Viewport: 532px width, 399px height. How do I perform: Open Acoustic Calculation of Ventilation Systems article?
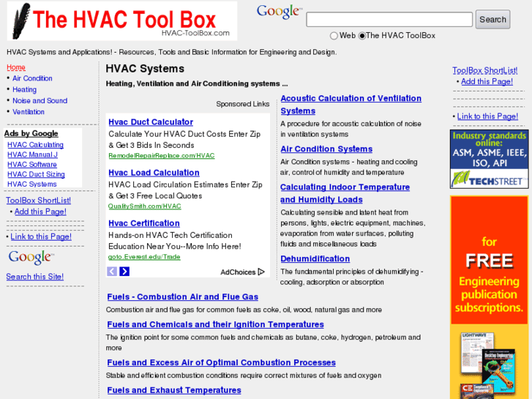tap(351, 105)
